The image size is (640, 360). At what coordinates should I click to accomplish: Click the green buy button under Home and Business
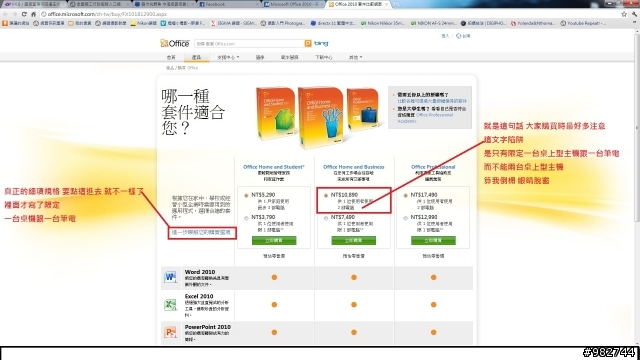click(x=353, y=240)
